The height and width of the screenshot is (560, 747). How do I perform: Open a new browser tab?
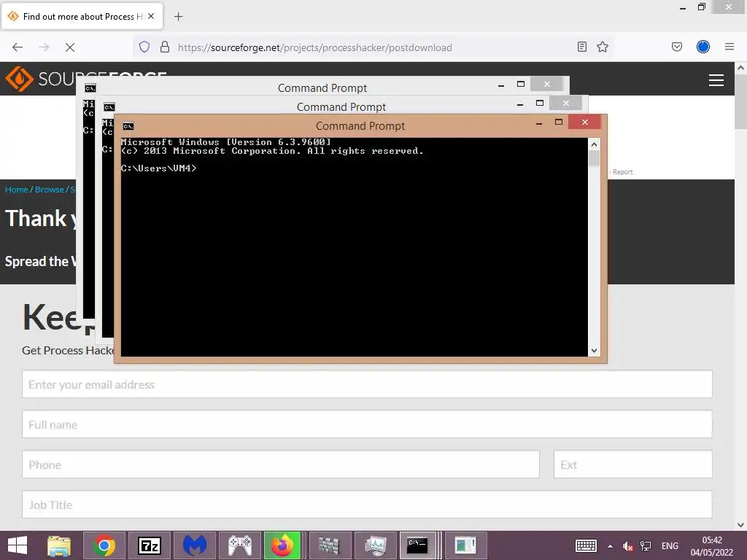(x=178, y=17)
